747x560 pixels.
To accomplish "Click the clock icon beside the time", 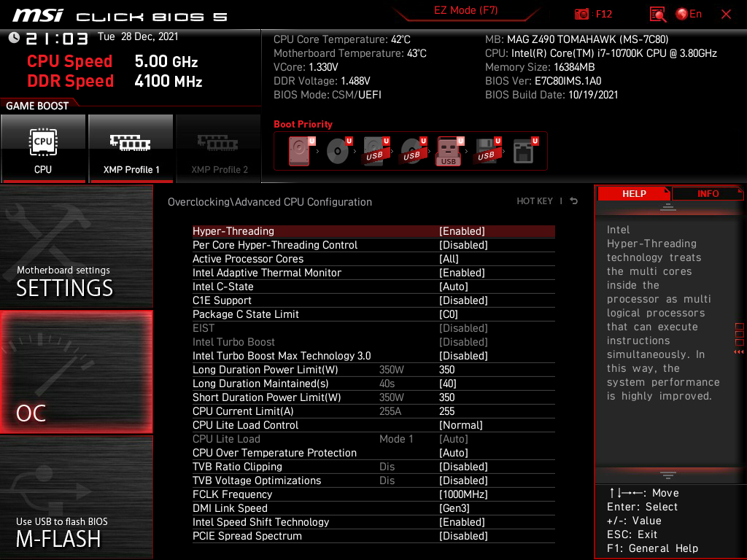I will tap(14, 38).
